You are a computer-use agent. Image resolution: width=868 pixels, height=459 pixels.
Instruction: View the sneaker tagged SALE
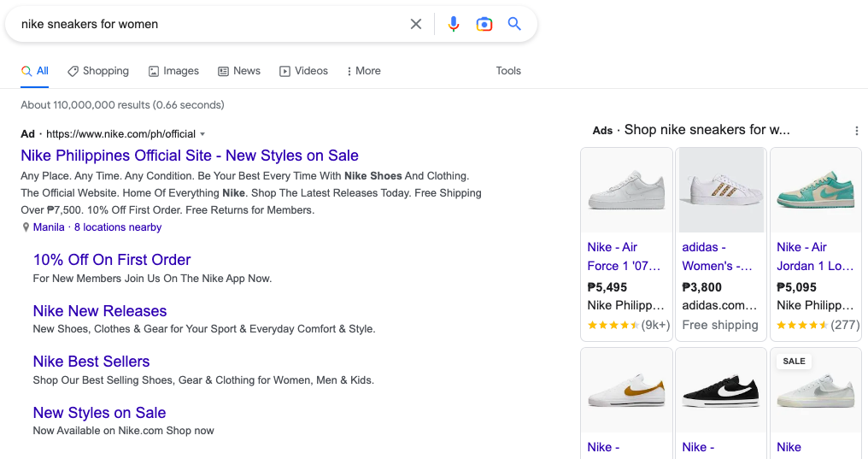[816, 391]
